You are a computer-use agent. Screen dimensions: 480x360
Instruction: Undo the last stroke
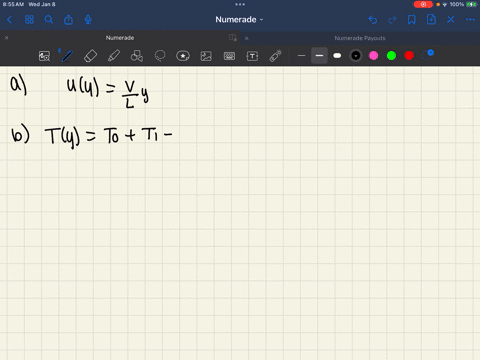373,20
